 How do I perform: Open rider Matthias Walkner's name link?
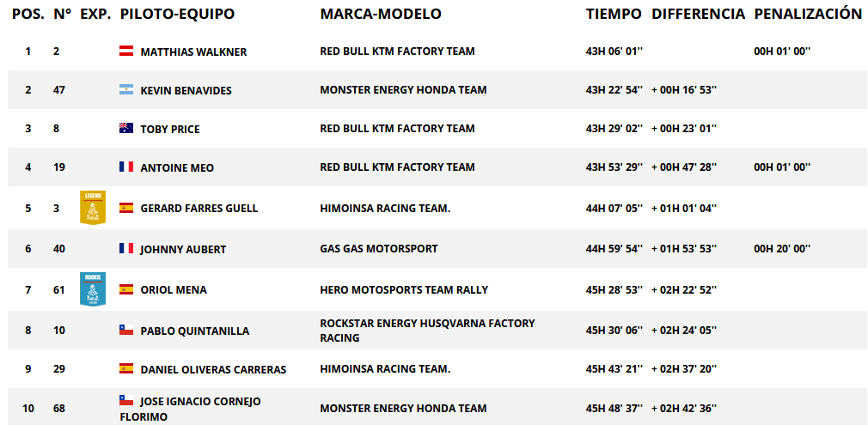tap(193, 52)
